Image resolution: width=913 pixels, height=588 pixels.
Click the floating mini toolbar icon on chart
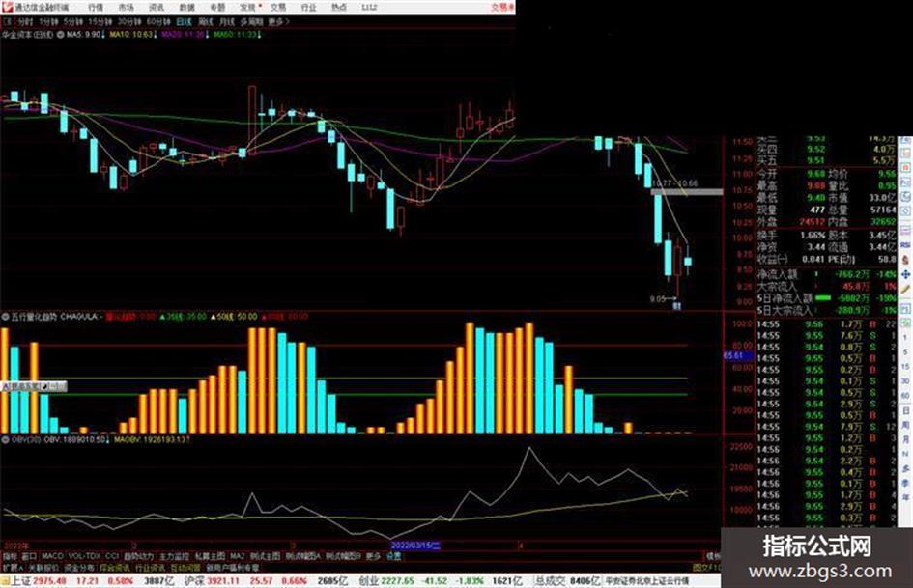[x=34, y=386]
